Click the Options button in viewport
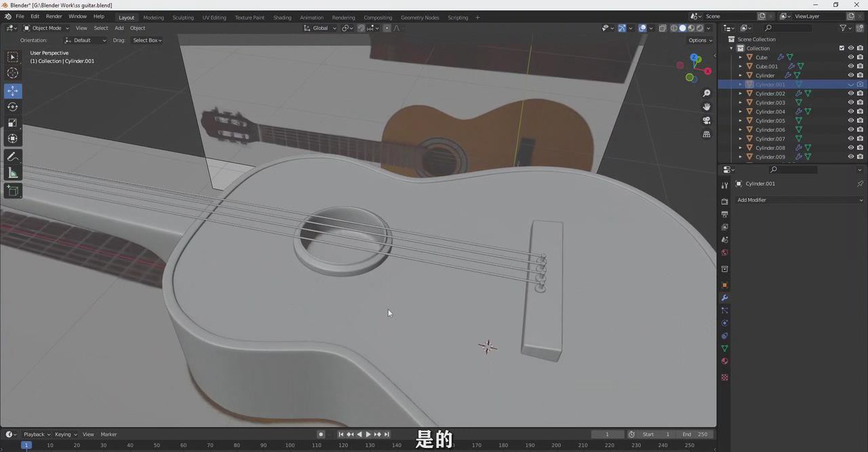Image resolution: width=868 pixels, height=452 pixels. [700, 40]
